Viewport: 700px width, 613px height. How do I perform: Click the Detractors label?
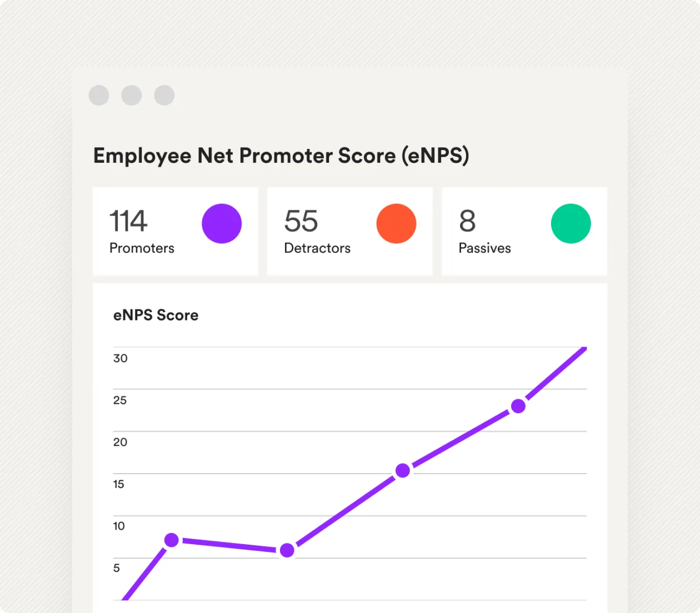tap(317, 248)
